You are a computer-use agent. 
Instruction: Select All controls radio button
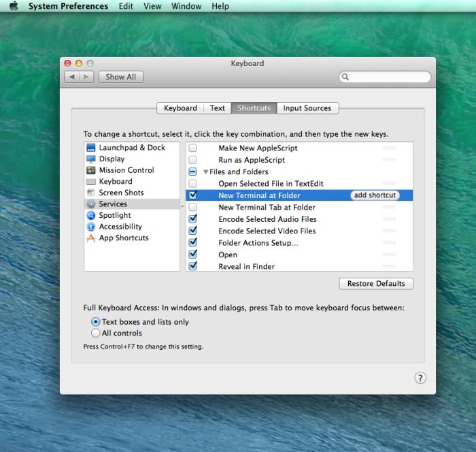(95, 333)
